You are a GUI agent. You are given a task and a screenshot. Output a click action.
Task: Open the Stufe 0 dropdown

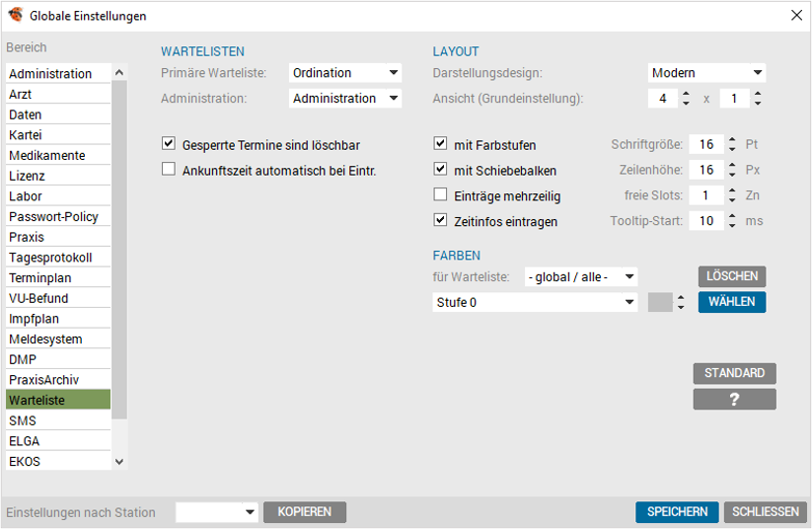pos(535,302)
